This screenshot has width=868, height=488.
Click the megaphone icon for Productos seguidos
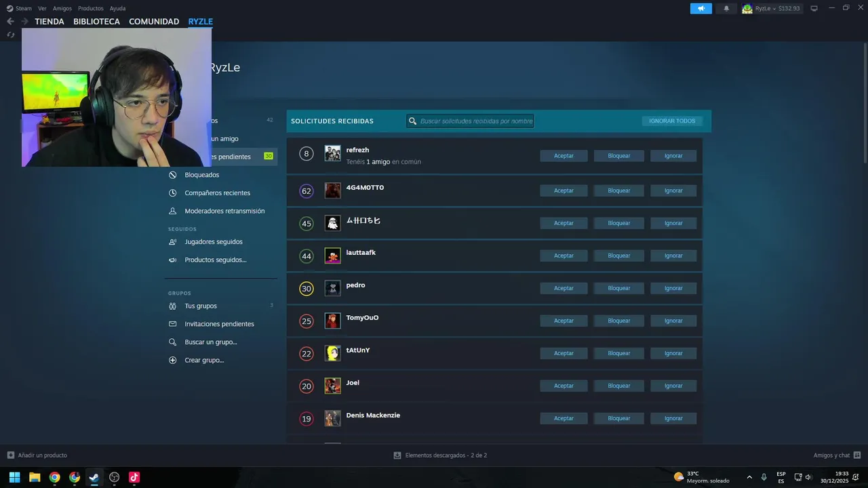(x=172, y=260)
